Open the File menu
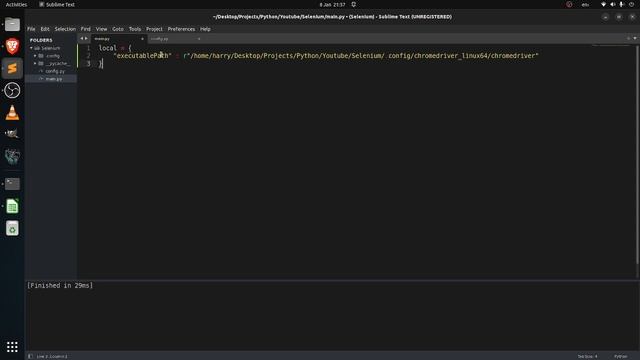Screen dimensions: 640x360 coord(31,29)
